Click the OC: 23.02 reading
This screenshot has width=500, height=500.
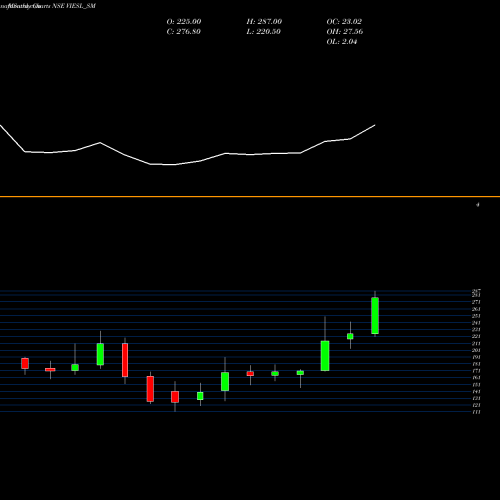(x=344, y=22)
